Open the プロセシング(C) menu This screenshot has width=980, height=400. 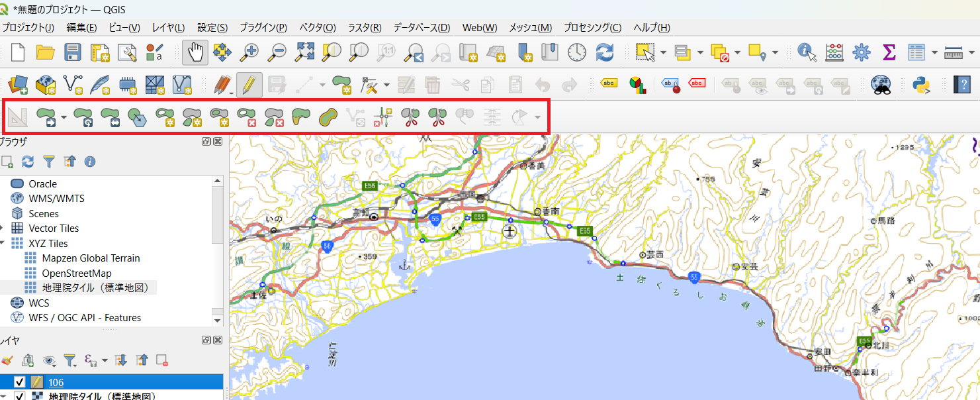tap(592, 27)
